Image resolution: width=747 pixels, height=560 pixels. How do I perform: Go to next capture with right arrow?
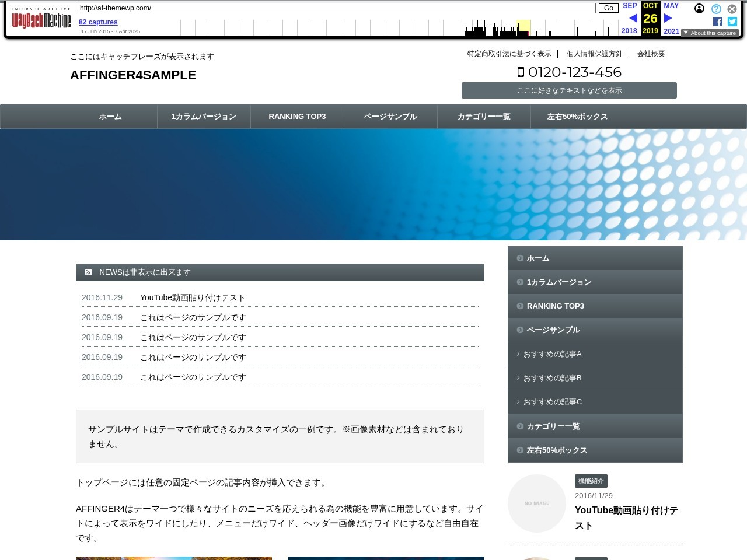pyautogui.click(x=668, y=18)
